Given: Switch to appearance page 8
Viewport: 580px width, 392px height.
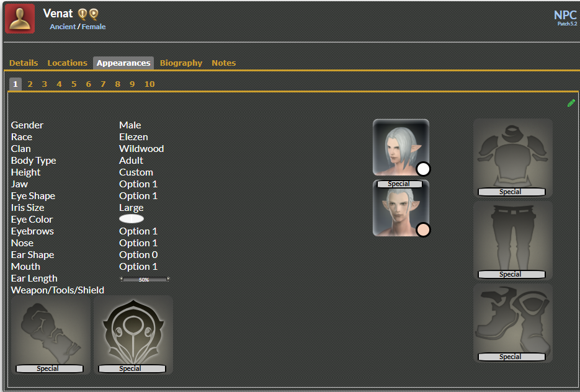Looking at the screenshot, I should (118, 84).
